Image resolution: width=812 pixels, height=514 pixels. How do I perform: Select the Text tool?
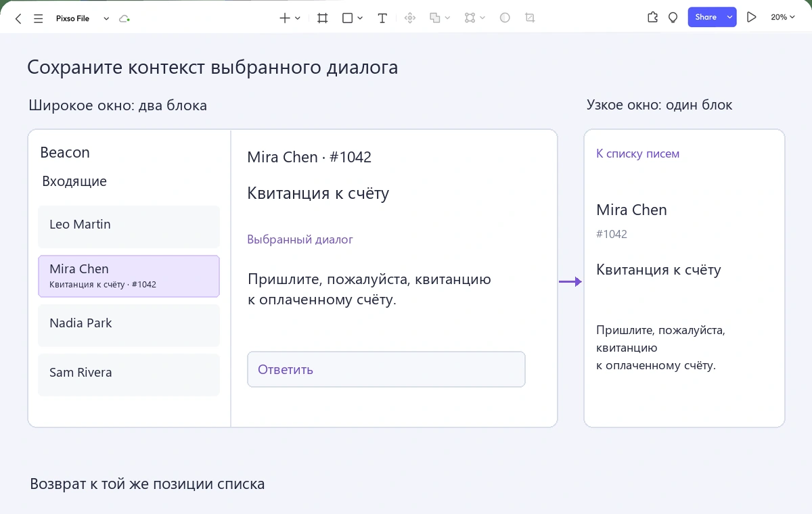382,18
